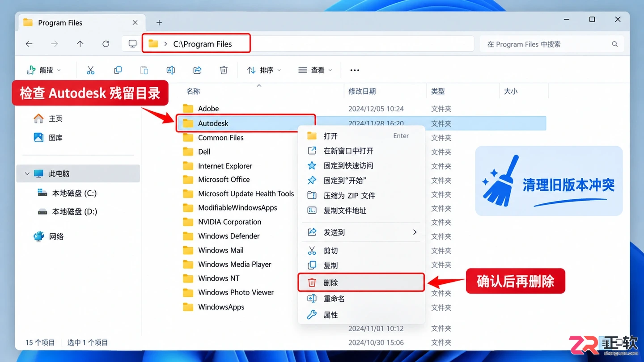Refresh the Program Files folder view
The image size is (644, 362).
pyautogui.click(x=106, y=44)
